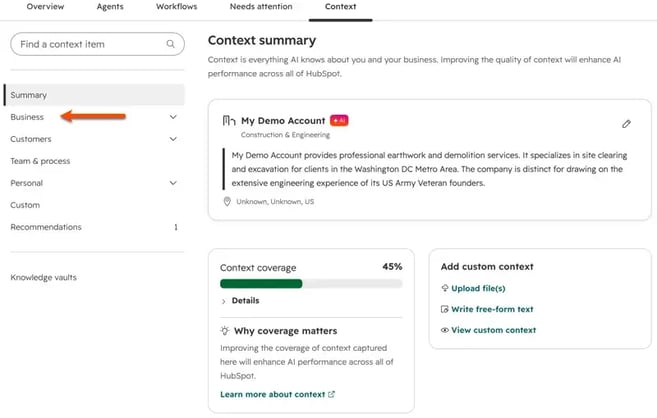Open the Overview tab
657x418 pixels.
[45, 7]
